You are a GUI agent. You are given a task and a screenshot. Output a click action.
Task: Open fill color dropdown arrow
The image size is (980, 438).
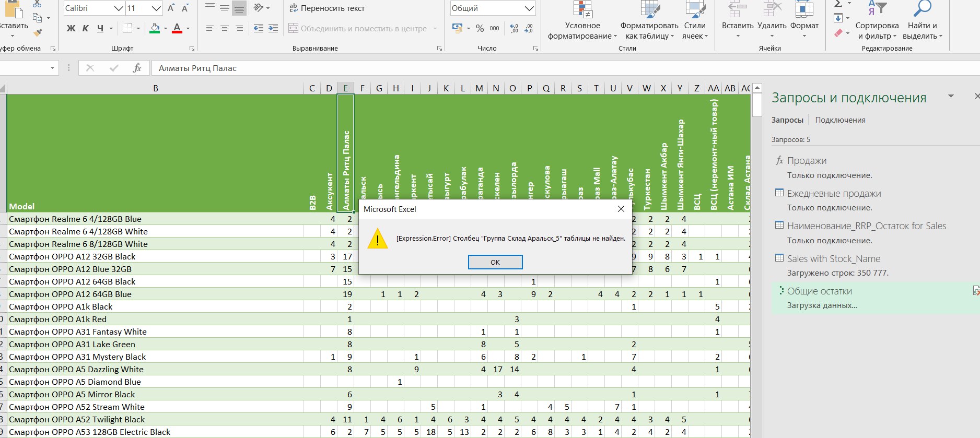tap(166, 28)
